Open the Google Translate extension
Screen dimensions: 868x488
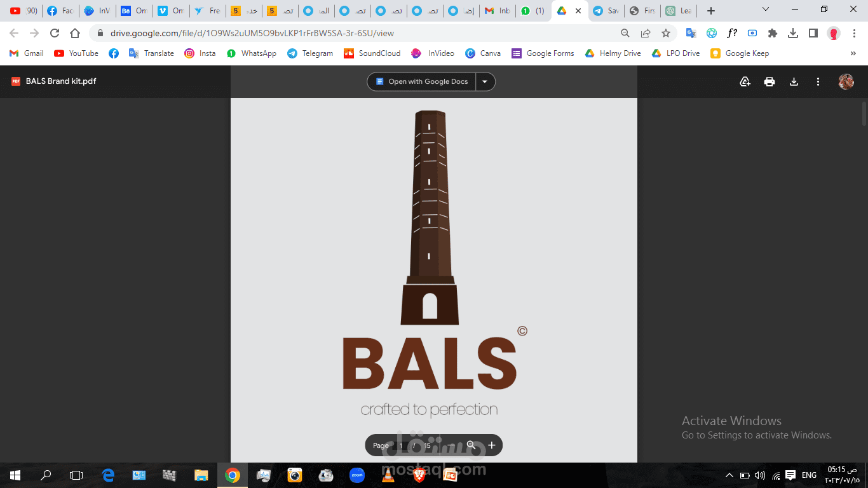(691, 33)
